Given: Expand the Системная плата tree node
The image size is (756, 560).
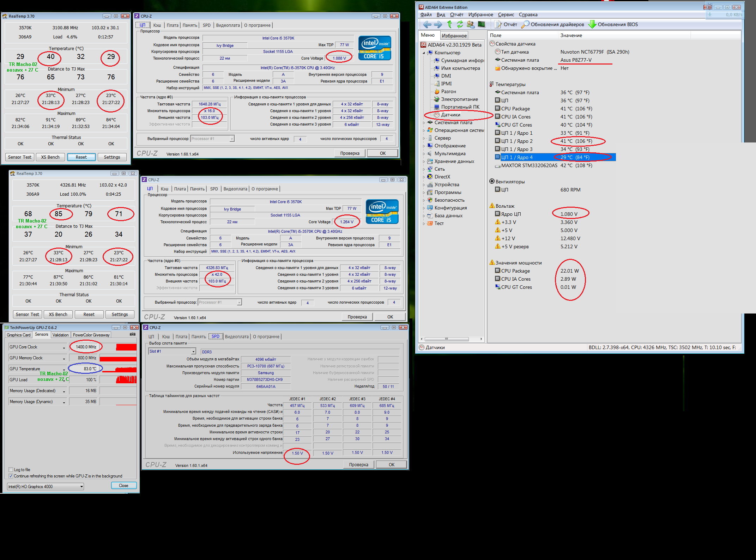Looking at the screenshot, I should pos(424,123).
